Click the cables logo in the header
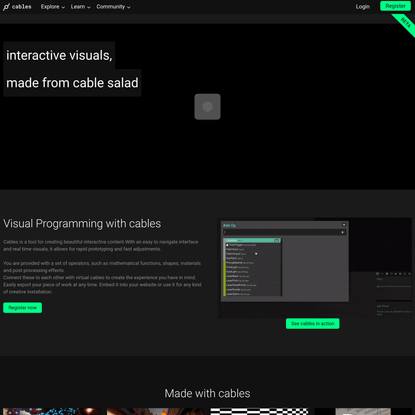Viewport: 415px width, 415px height. click(x=17, y=7)
